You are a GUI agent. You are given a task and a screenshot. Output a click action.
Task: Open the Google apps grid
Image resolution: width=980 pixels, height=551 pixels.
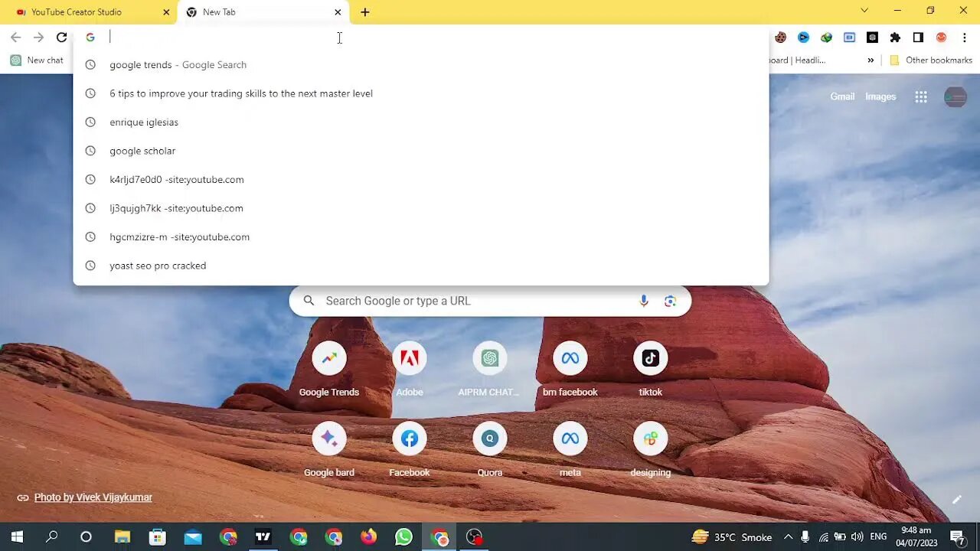click(921, 96)
